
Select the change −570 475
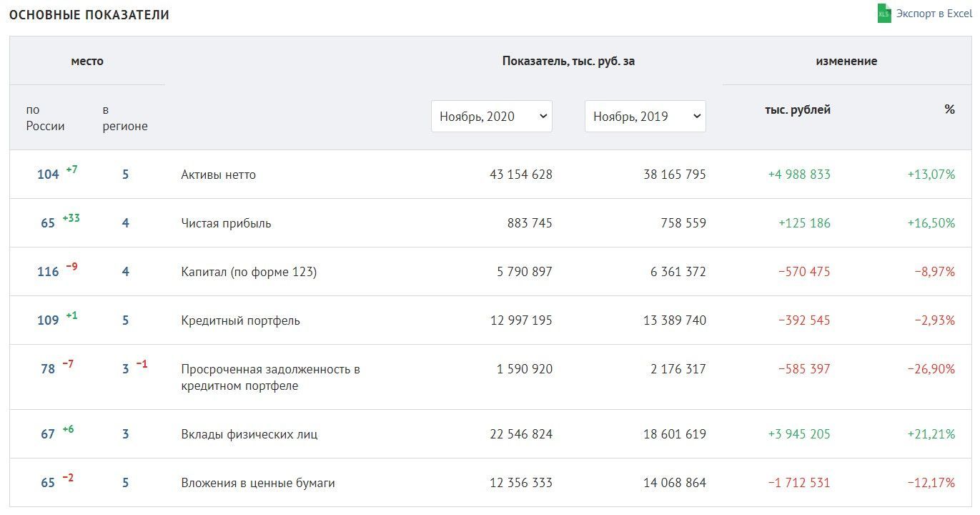pos(804,272)
